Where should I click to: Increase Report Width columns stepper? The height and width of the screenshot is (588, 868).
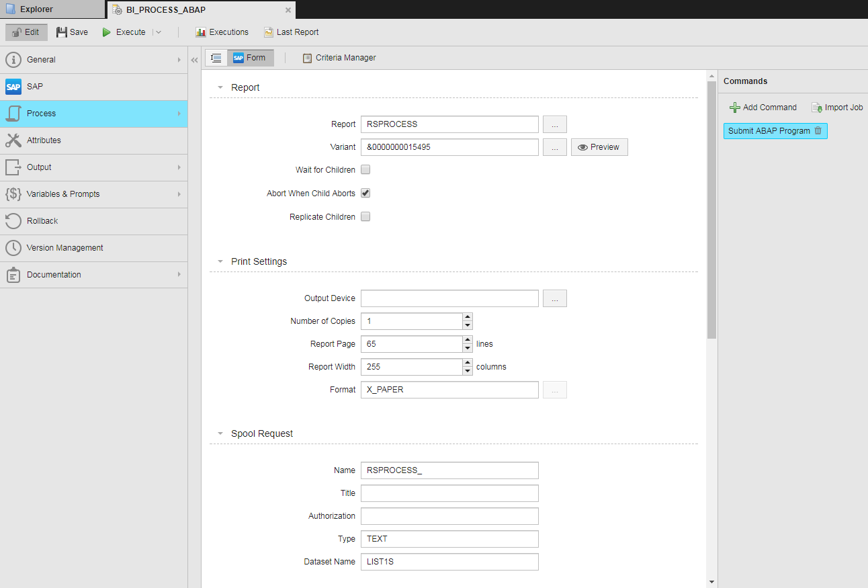coord(468,363)
